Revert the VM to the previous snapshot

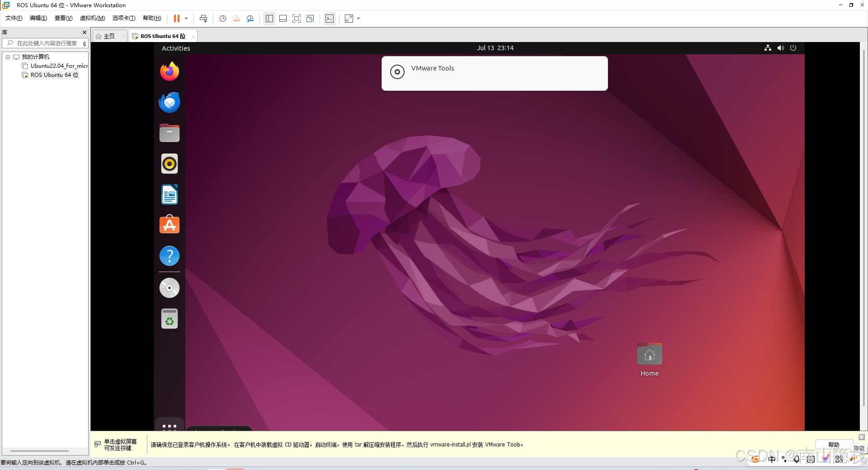236,19
